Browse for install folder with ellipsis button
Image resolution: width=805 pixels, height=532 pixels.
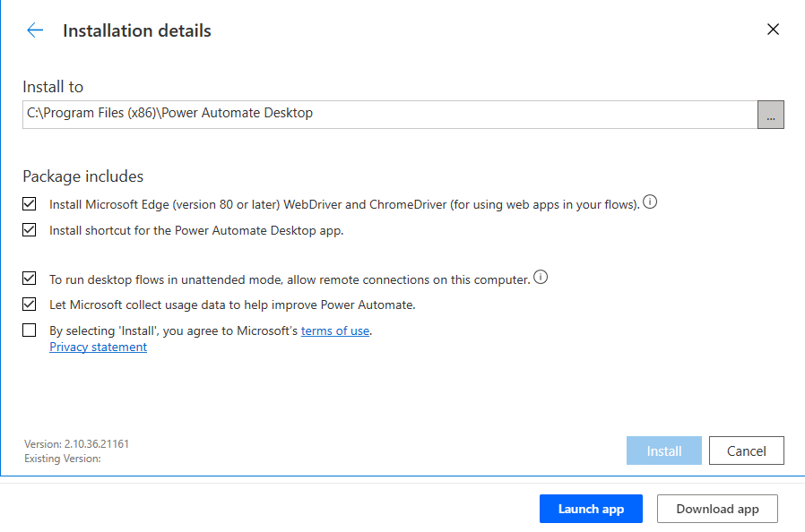pyautogui.click(x=771, y=115)
